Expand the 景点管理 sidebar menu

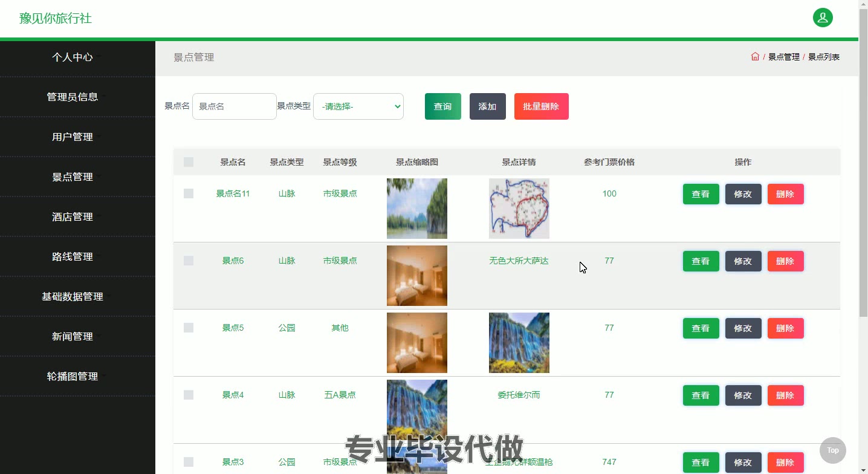[x=77, y=177]
